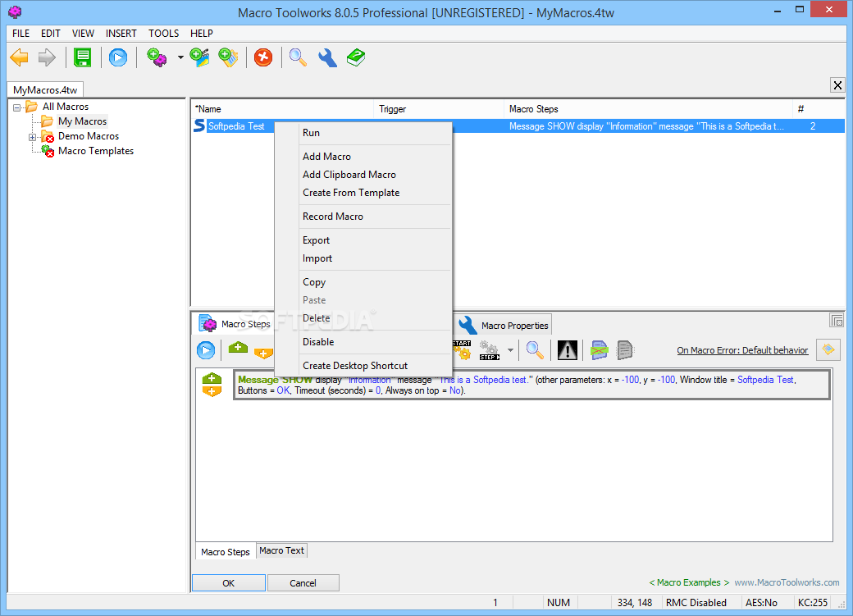Open the INSERT menu
The image size is (853, 616).
pyautogui.click(x=121, y=33)
